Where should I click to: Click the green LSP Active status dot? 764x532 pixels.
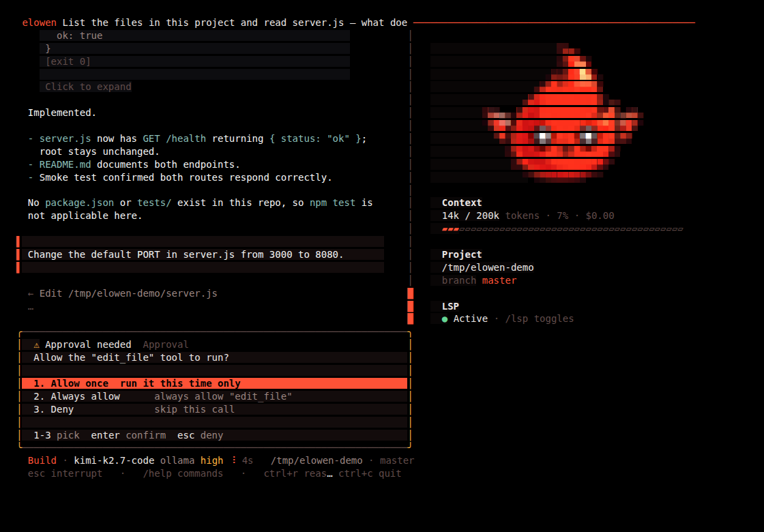click(444, 319)
